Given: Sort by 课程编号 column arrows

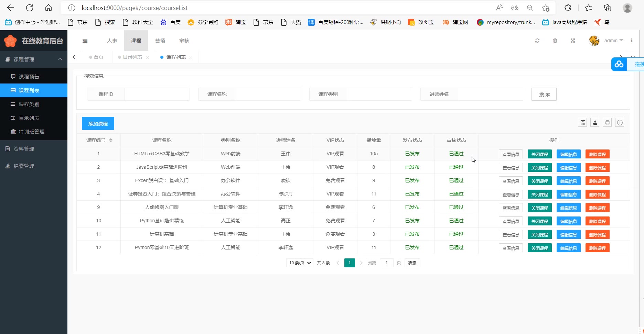Looking at the screenshot, I should pyautogui.click(x=111, y=140).
